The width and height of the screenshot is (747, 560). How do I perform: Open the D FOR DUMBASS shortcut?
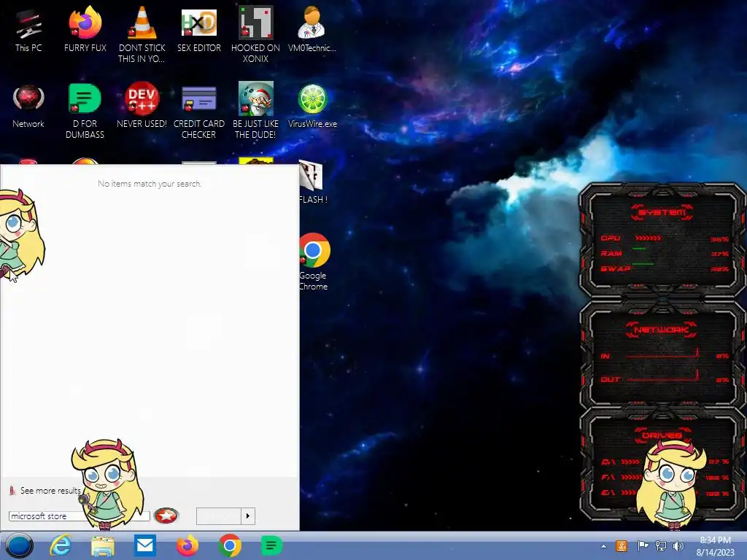[85, 111]
